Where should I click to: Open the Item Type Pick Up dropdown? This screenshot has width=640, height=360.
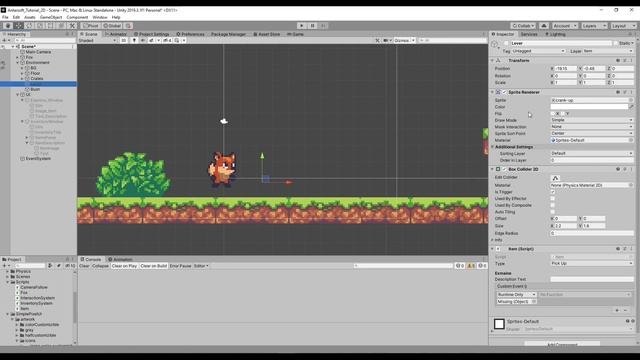tap(592, 263)
